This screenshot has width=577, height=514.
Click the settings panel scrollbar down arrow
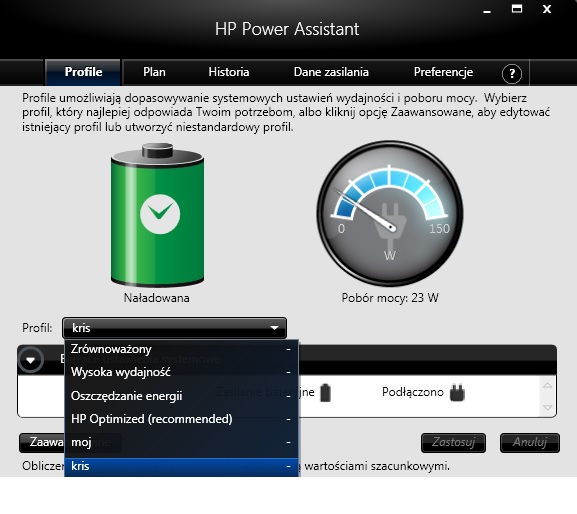548,407
